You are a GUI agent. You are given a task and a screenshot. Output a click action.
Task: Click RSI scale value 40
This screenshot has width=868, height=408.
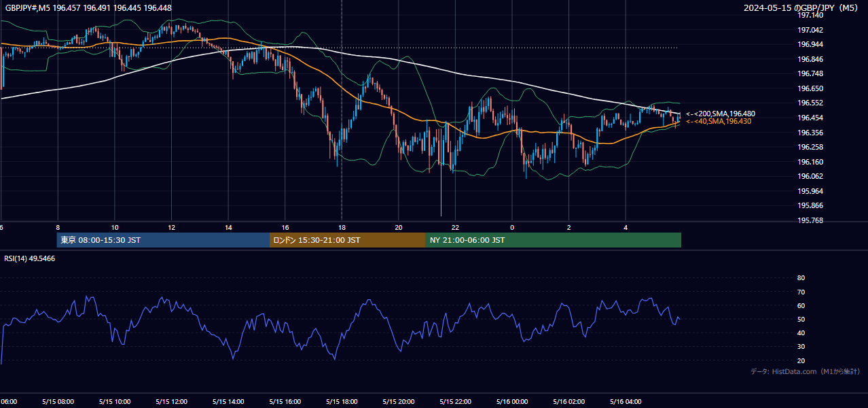[x=801, y=333]
